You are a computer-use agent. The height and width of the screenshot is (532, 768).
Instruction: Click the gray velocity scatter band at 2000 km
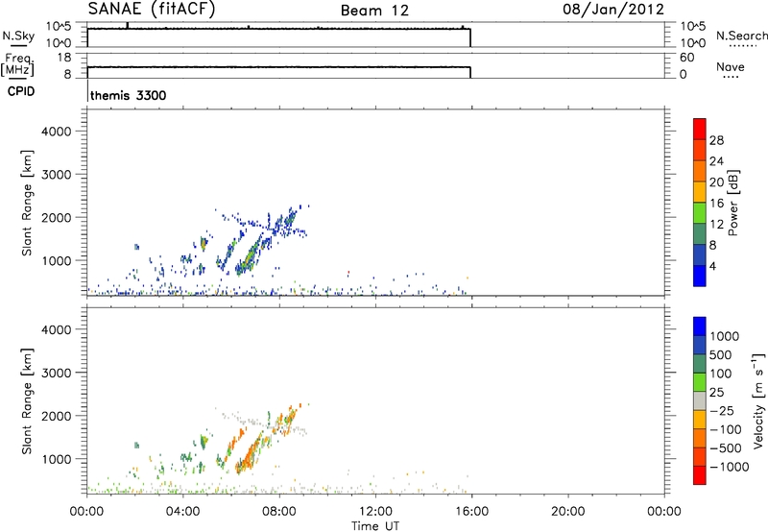pyautogui.click(x=265, y=423)
